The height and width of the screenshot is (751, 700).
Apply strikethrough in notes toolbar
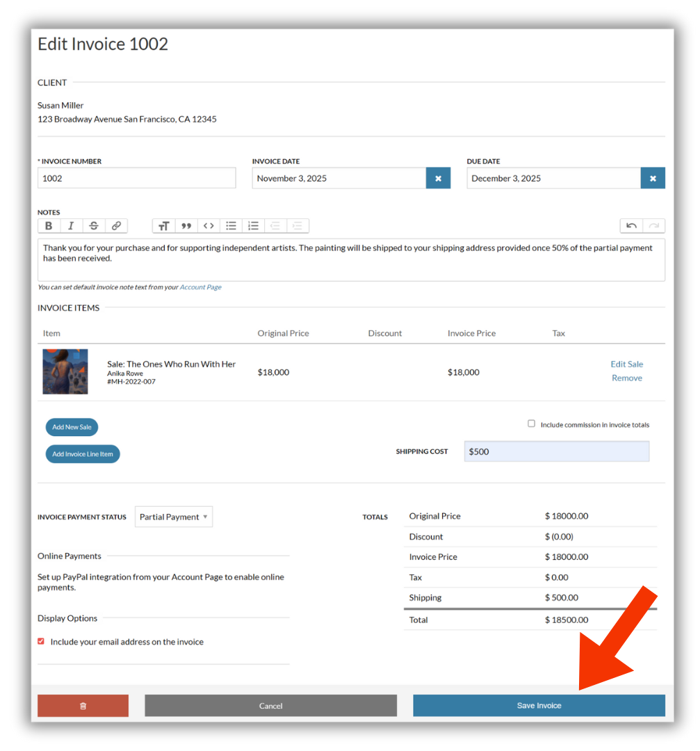(x=94, y=225)
